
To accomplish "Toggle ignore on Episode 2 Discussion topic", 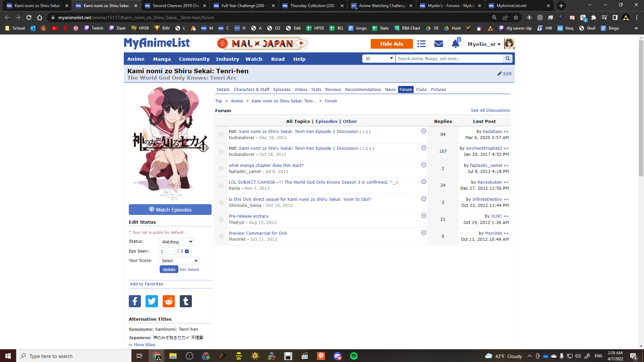I will point(424,131).
